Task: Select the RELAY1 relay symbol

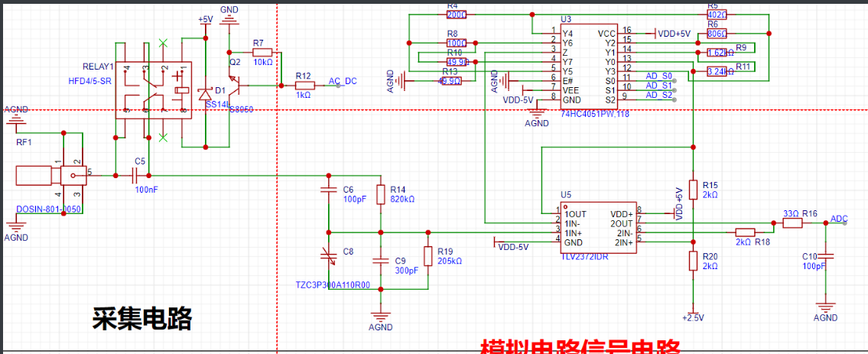Action: pyautogui.click(x=154, y=90)
